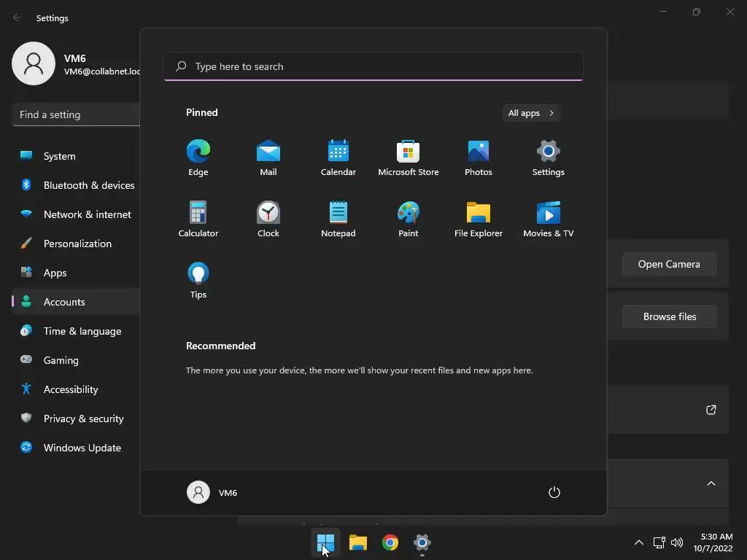Open the Tips app
747x560 pixels.
point(198,281)
